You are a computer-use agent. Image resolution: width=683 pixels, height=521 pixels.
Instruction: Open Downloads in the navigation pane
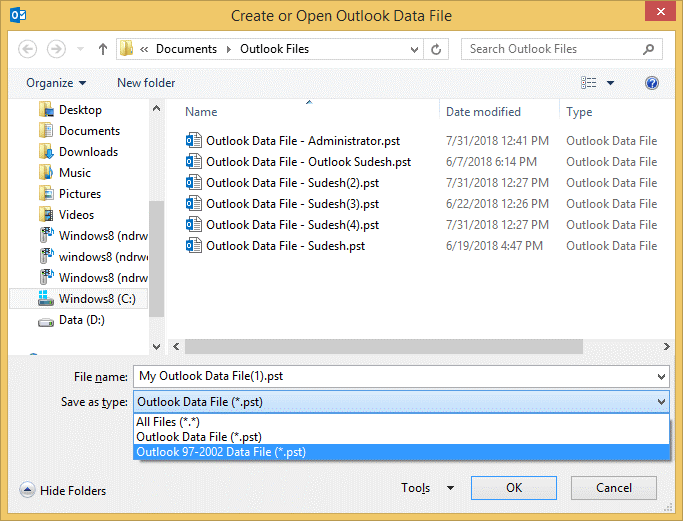[x=88, y=152]
